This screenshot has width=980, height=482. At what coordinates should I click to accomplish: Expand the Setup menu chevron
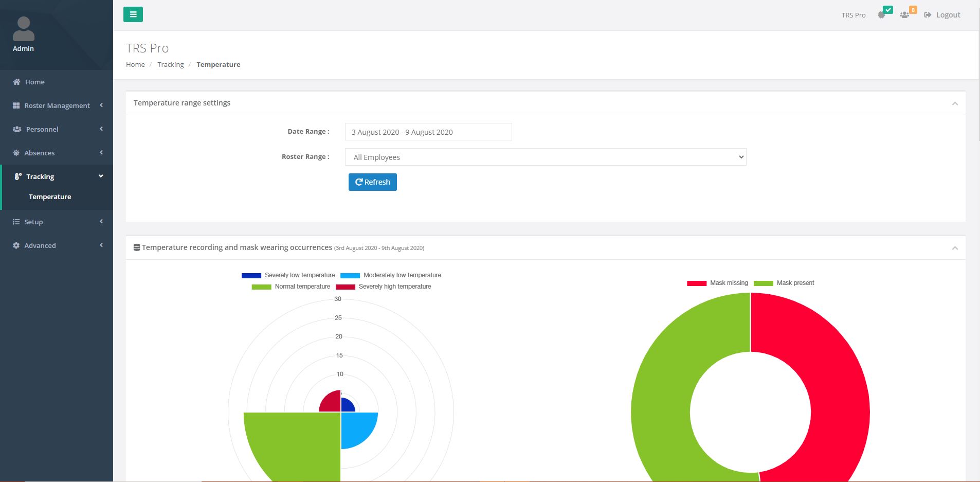click(101, 221)
